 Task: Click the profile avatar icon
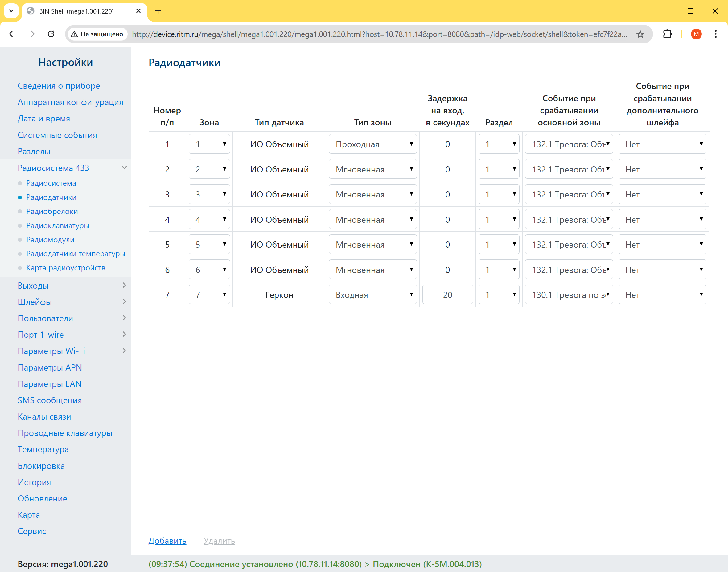point(696,34)
